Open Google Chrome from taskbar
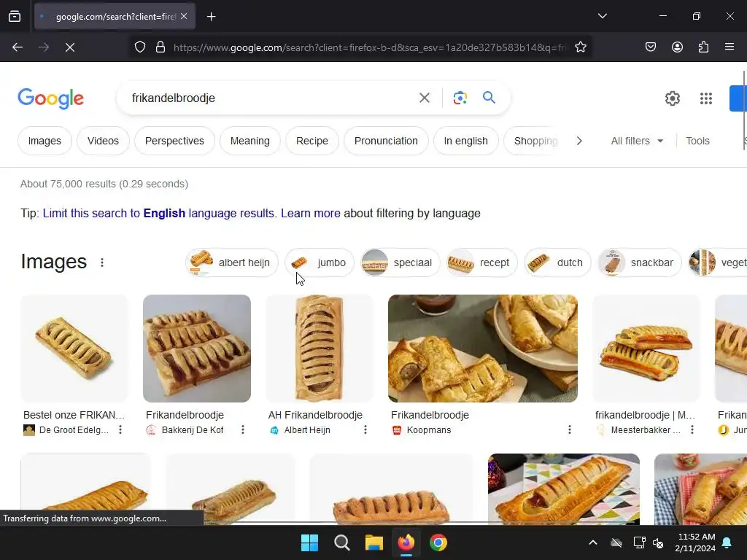The image size is (747, 560). (x=438, y=542)
